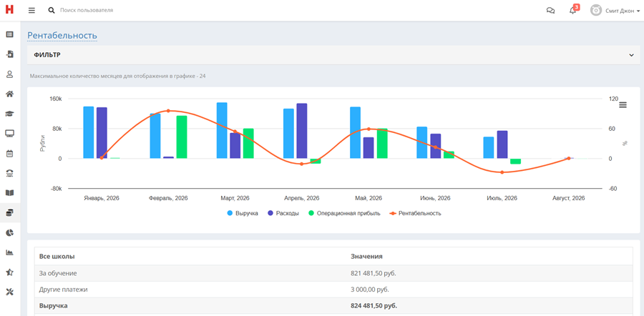Toggle Рентабельность line in chart legend

coord(415,213)
